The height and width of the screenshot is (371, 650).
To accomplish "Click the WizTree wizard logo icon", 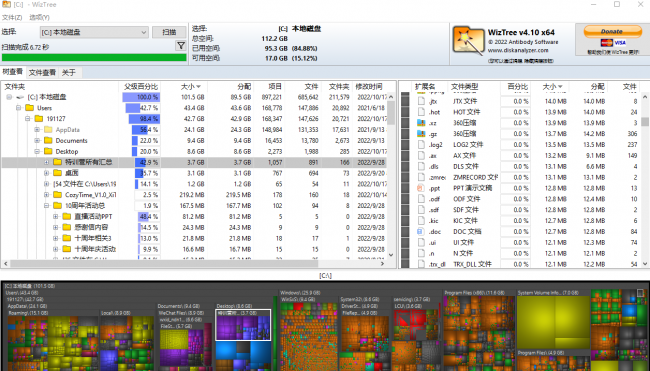I will click(x=468, y=41).
